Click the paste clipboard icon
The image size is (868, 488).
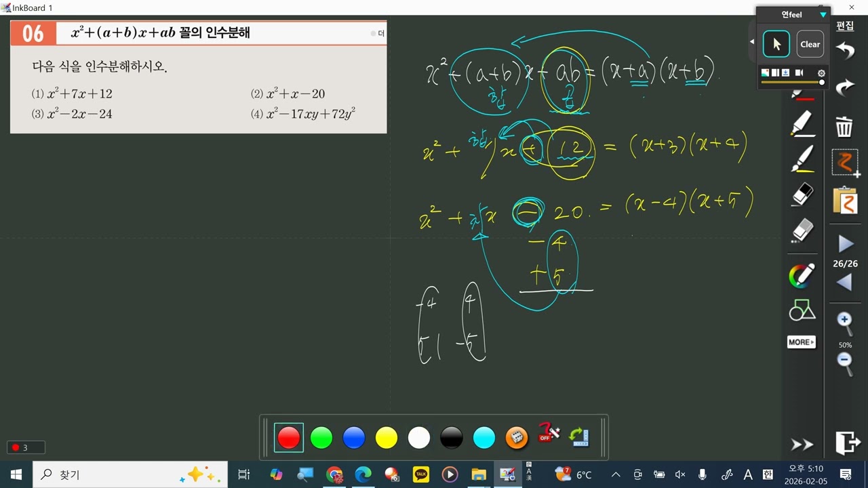(x=845, y=201)
